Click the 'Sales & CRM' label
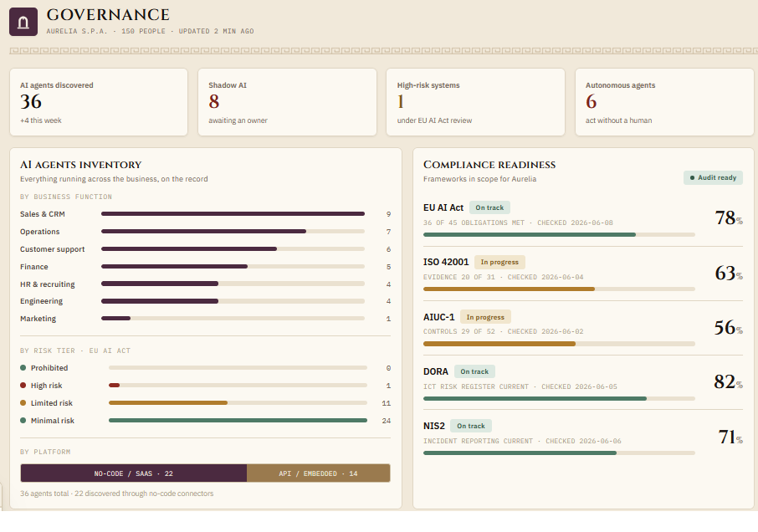Viewport: 758px width, 532px height. 43,214
